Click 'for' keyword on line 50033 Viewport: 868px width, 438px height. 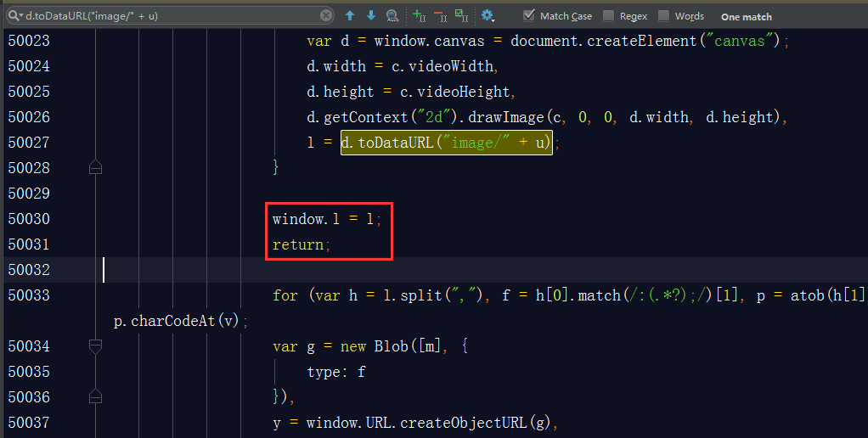click(285, 295)
